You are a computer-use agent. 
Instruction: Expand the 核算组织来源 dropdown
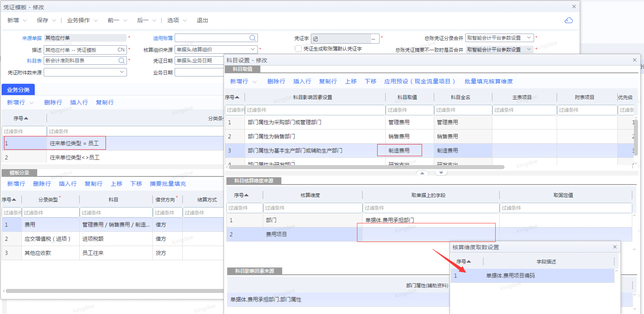[x=253, y=49]
